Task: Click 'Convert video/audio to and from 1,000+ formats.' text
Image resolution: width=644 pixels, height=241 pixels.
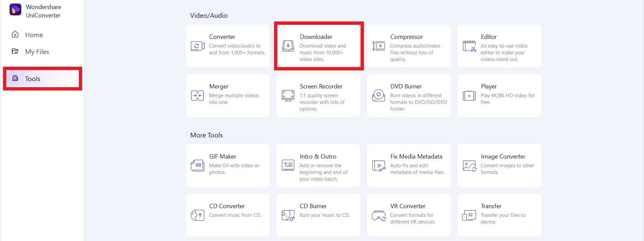Action: (x=237, y=49)
